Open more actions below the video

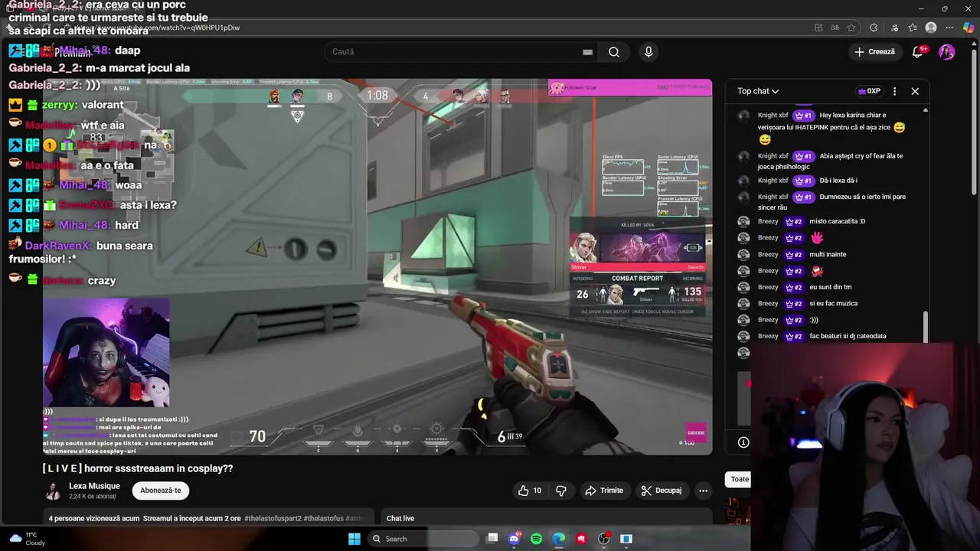tap(703, 491)
